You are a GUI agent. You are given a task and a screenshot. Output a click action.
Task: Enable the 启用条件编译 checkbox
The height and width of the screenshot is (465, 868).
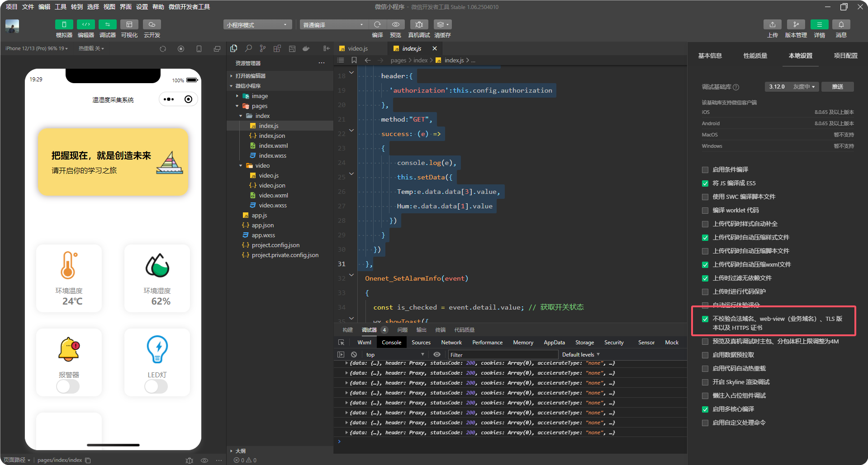pos(705,170)
